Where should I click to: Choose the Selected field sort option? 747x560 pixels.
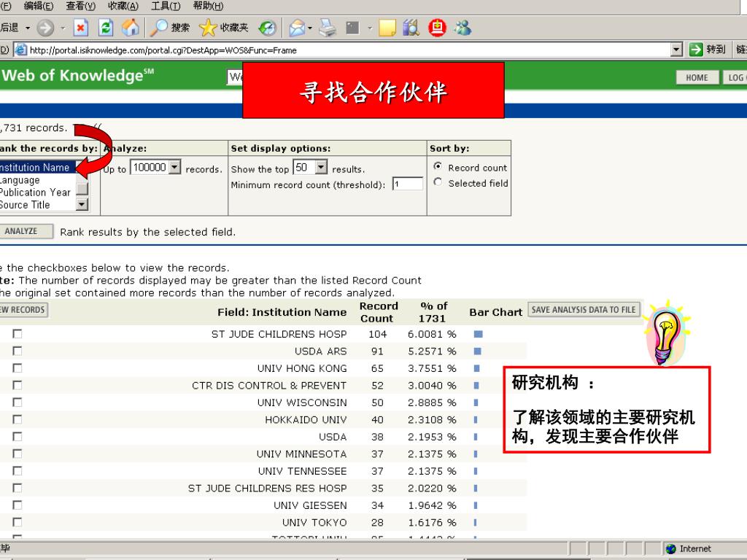(x=438, y=182)
